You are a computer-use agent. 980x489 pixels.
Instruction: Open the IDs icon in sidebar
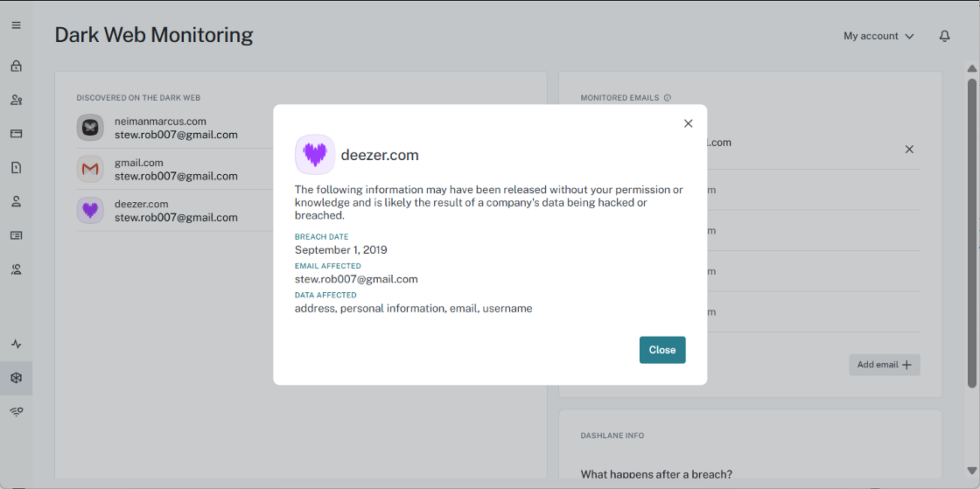pyautogui.click(x=16, y=235)
